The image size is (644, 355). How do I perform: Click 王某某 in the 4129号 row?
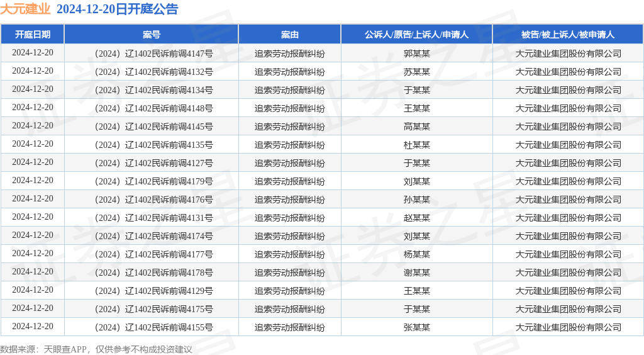pyautogui.click(x=416, y=291)
